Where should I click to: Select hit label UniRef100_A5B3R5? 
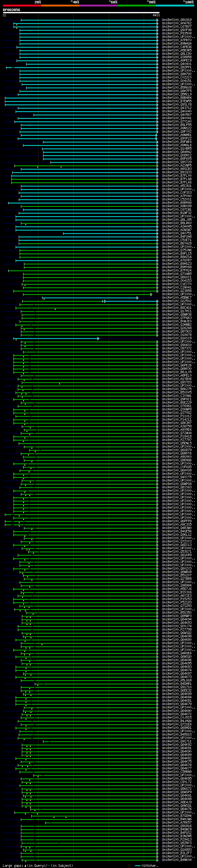click(x=177, y=50)
